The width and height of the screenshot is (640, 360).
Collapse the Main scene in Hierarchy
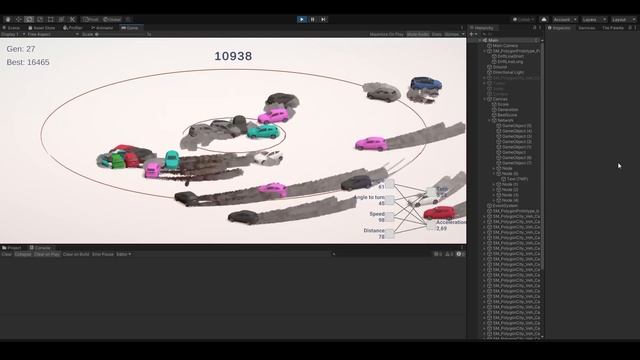click(480, 40)
